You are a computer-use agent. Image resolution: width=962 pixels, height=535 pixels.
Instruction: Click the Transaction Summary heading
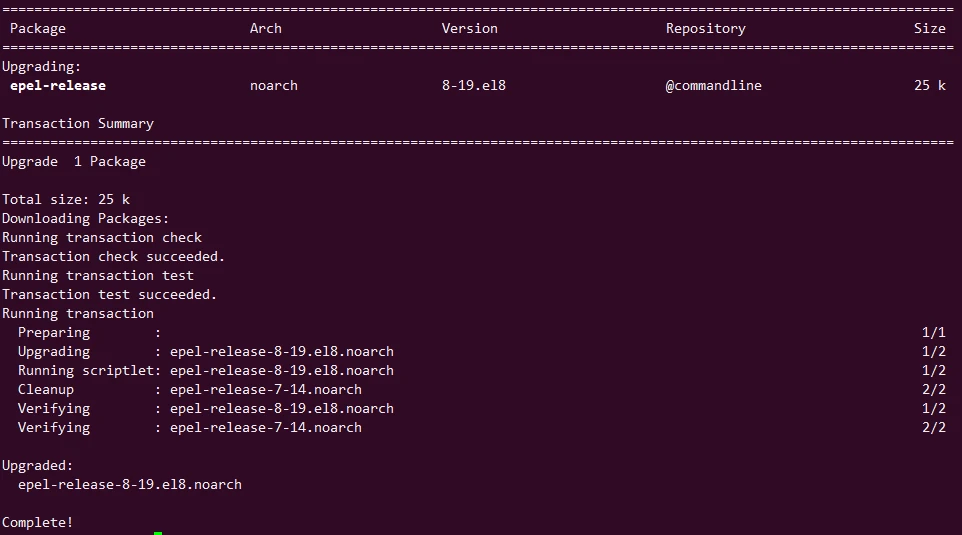point(78,124)
